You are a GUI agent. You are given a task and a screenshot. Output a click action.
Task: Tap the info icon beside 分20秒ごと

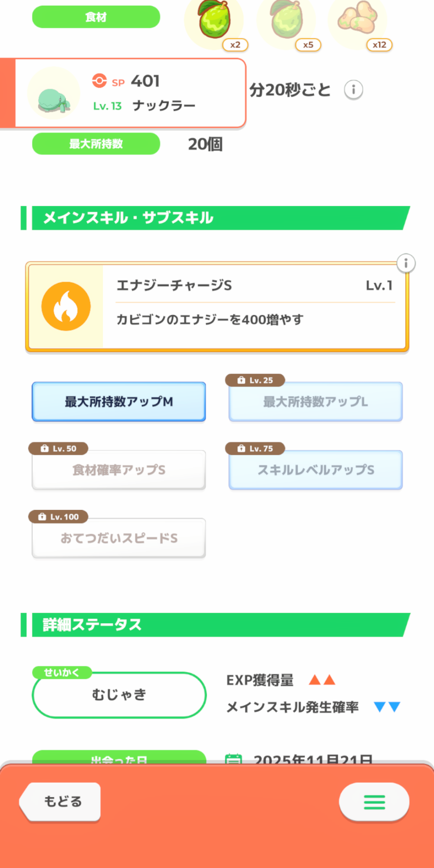pos(353,90)
